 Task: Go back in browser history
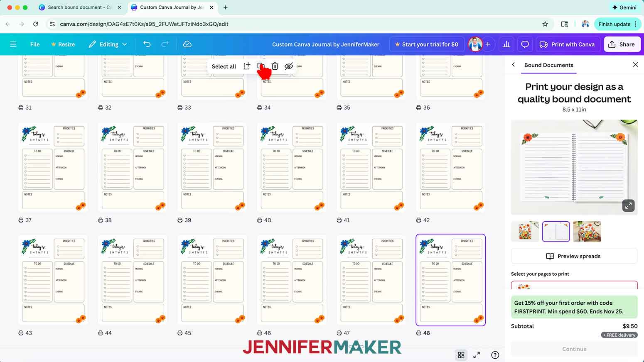point(8,24)
